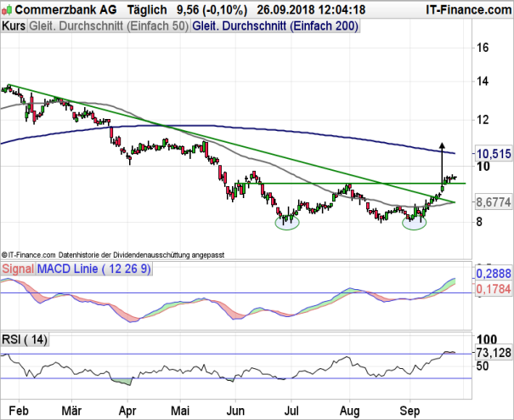Image resolution: width=514 pixels, height=420 pixels.
Task: Click the date 26.09.2018 12:04:18
Action: [x=311, y=10]
